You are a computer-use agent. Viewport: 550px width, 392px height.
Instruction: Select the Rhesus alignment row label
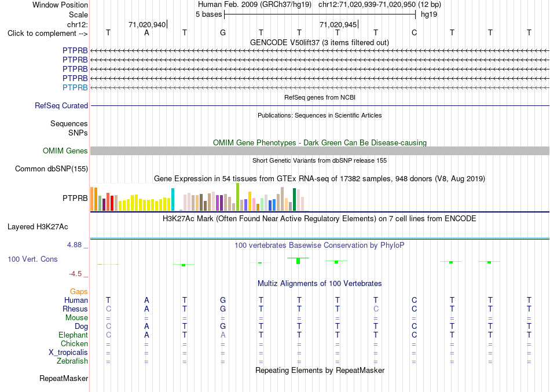point(75,309)
